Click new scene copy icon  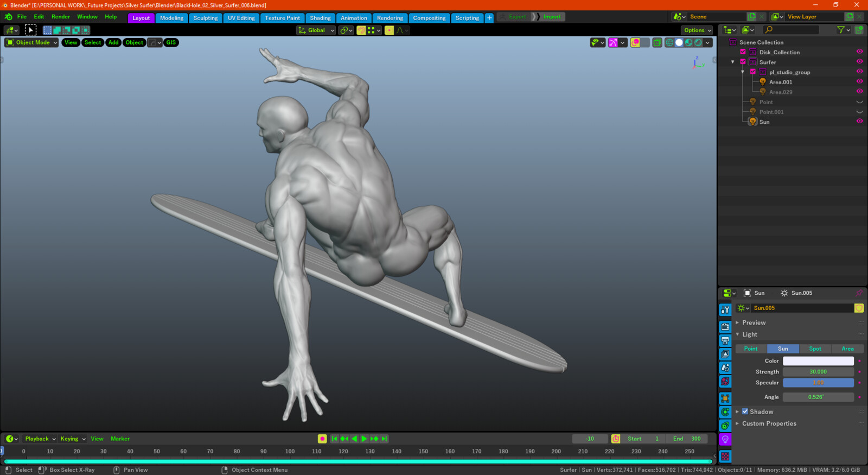(x=752, y=17)
